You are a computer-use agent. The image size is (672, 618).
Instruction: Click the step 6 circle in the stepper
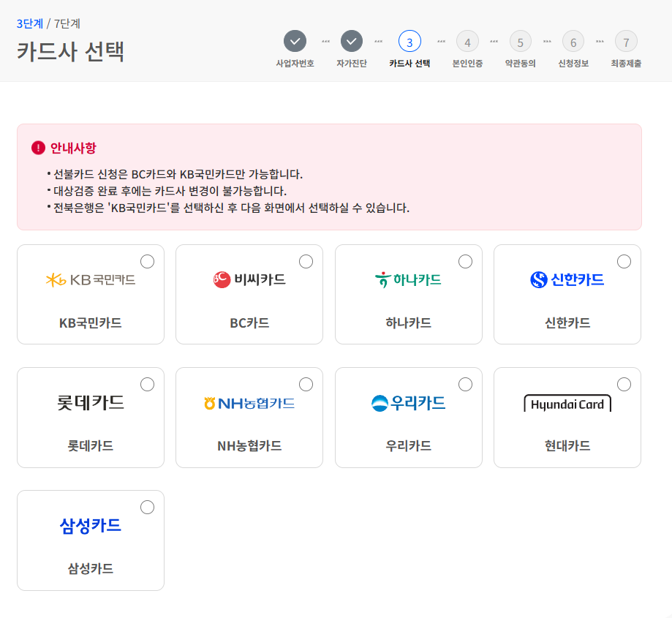point(573,42)
